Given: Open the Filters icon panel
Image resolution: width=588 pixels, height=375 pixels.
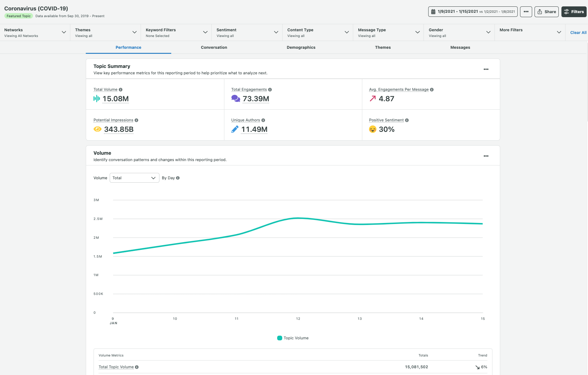Looking at the screenshot, I should pyautogui.click(x=566, y=11).
